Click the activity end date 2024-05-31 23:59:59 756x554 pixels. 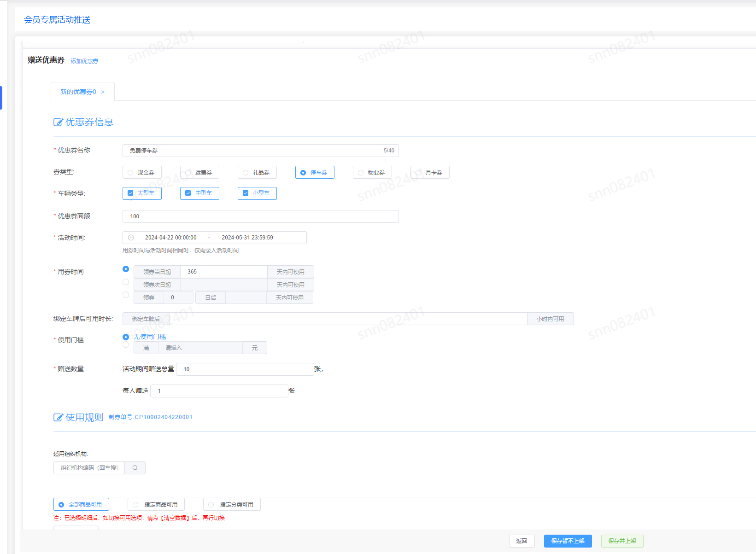tap(247, 238)
